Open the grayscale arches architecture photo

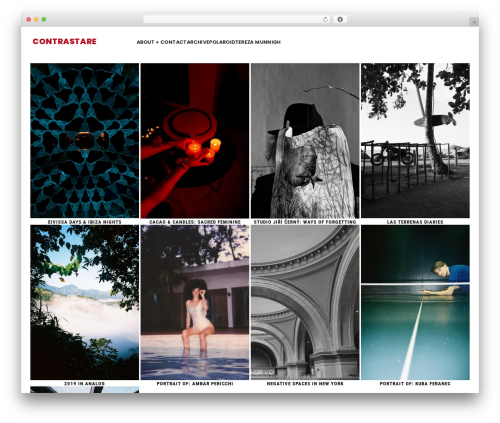pos(305,302)
